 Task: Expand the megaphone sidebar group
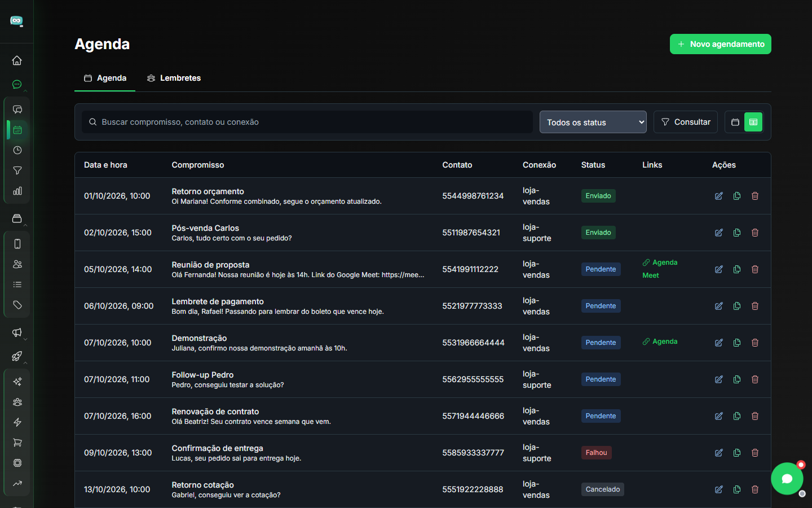(25, 339)
